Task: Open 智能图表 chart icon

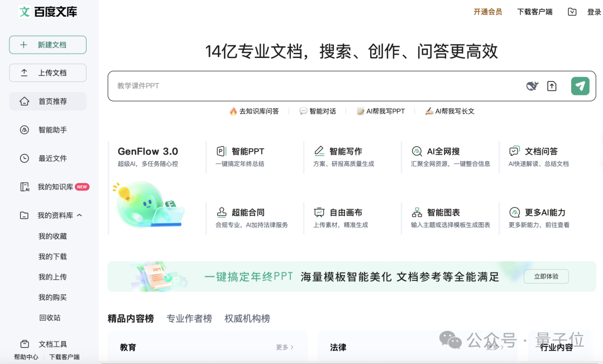Action: tap(417, 212)
